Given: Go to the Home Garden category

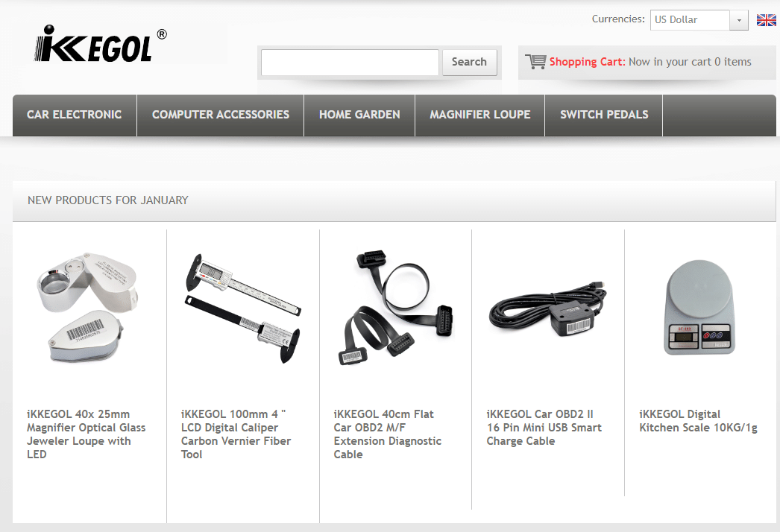Looking at the screenshot, I should [x=359, y=115].
